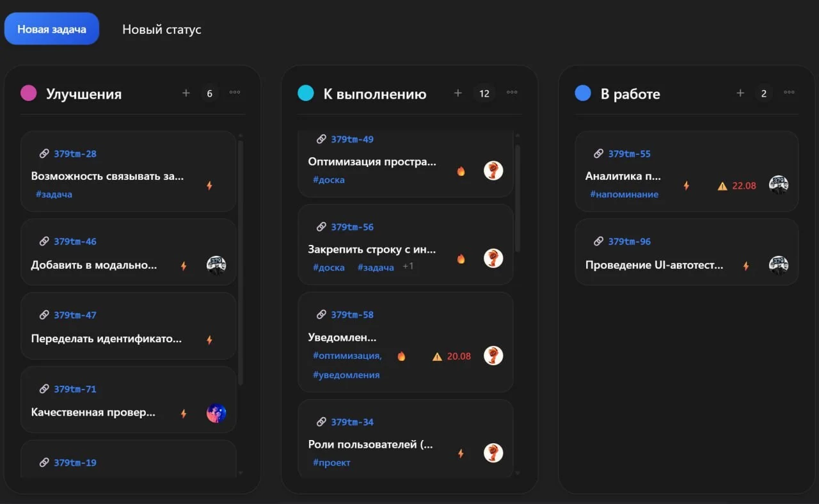Click the warning triangle next to 20.08
Viewport: 819px width, 504px height.
(437, 356)
